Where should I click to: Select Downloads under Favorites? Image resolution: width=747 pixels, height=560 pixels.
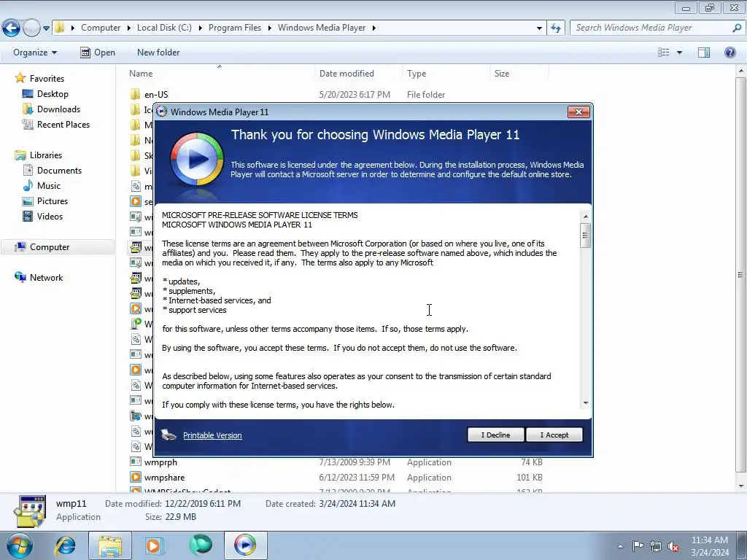click(x=58, y=109)
